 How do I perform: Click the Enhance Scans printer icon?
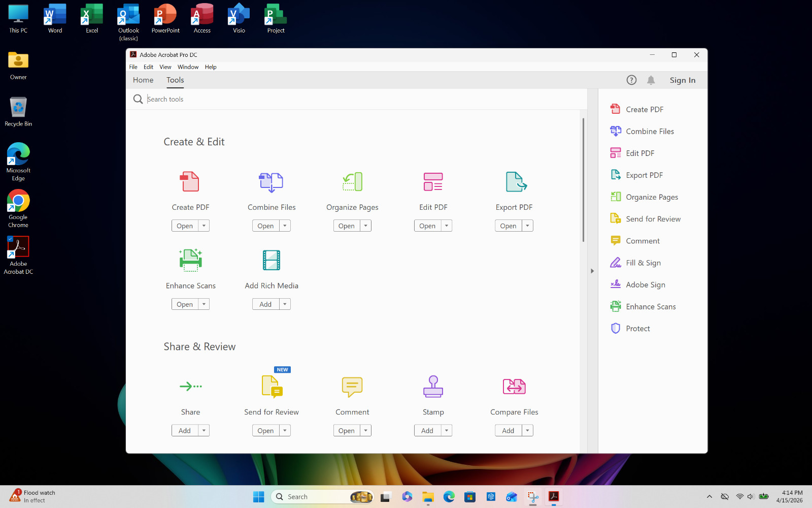pyautogui.click(x=190, y=260)
